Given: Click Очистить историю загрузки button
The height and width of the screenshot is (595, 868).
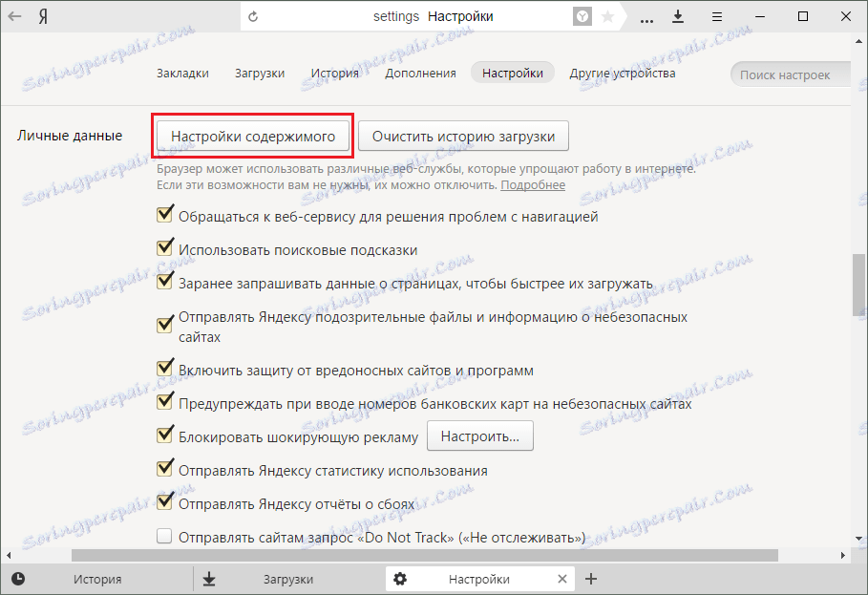Looking at the screenshot, I should pos(463,137).
